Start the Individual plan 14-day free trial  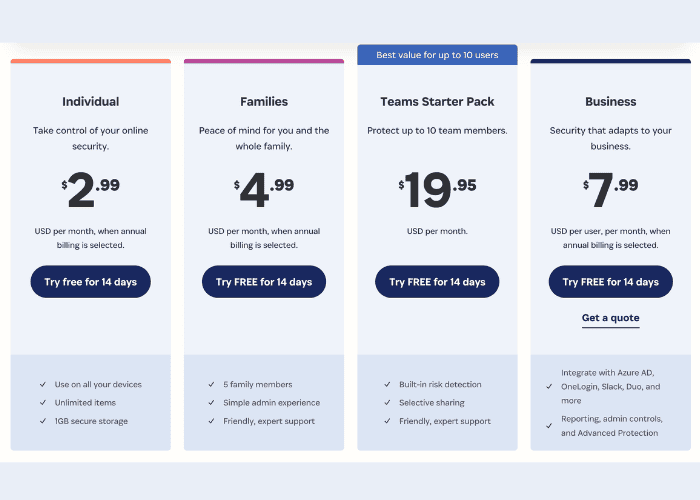pyautogui.click(x=90, y=282)
